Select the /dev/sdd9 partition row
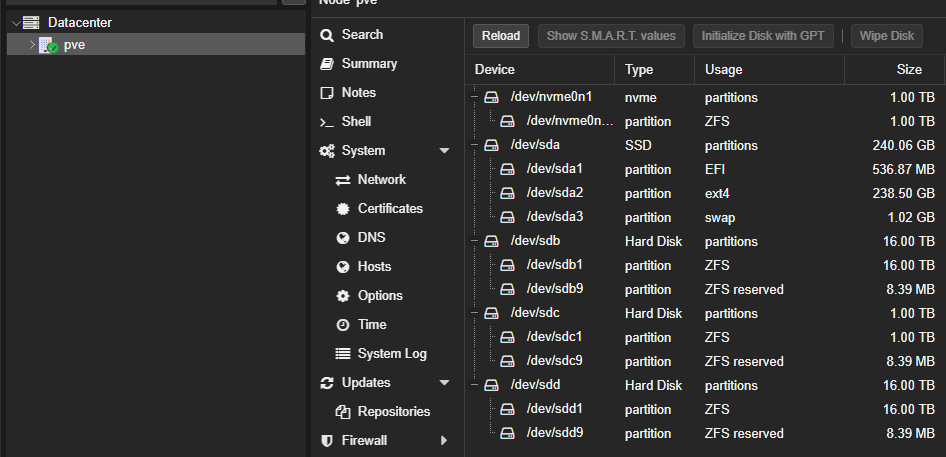Viewport: 946px width, 457px height. [x=705, y=433]
